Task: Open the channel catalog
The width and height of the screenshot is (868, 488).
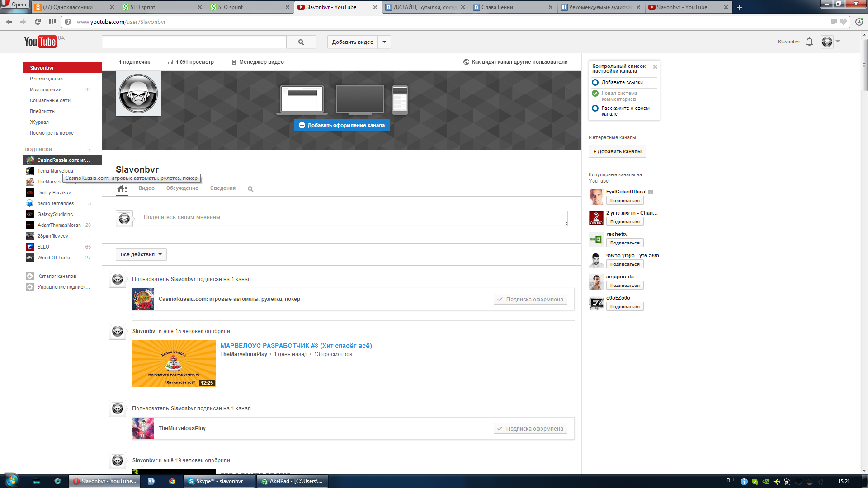Action: 57,276
